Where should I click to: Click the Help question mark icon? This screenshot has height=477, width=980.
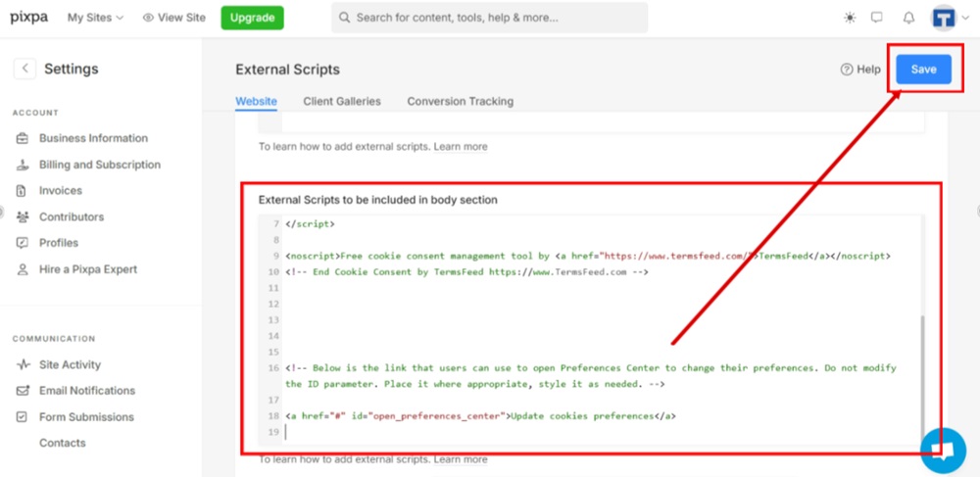[x=847, y=70]
